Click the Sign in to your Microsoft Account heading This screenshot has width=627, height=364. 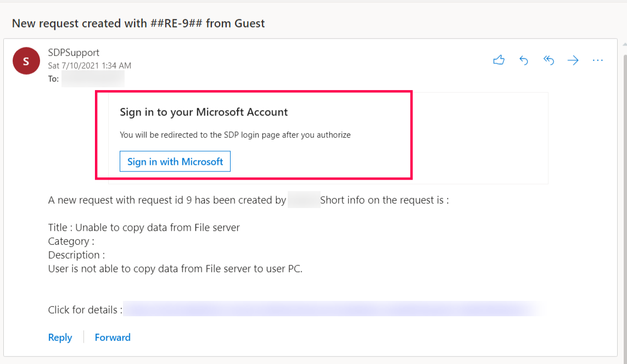pyautogui.click(x=204, y=112)
